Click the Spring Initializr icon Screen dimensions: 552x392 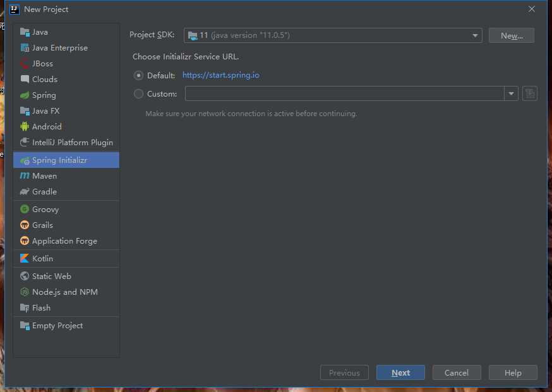click(25, 160)
